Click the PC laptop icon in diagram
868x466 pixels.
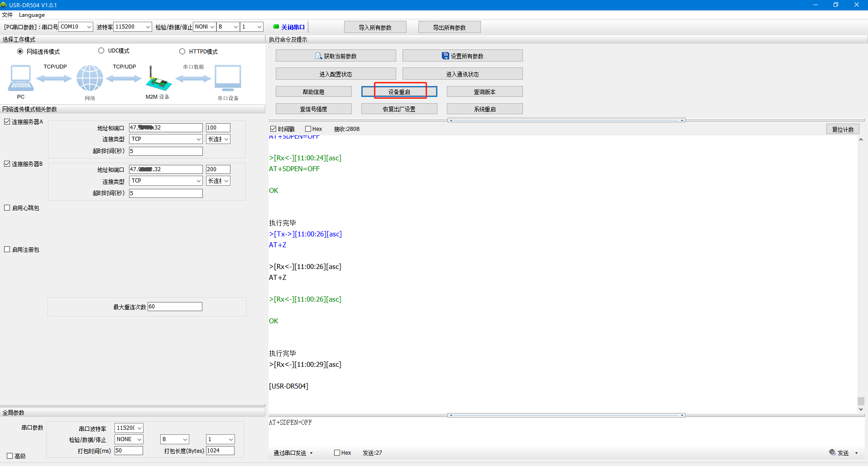[x=21, y=78]
